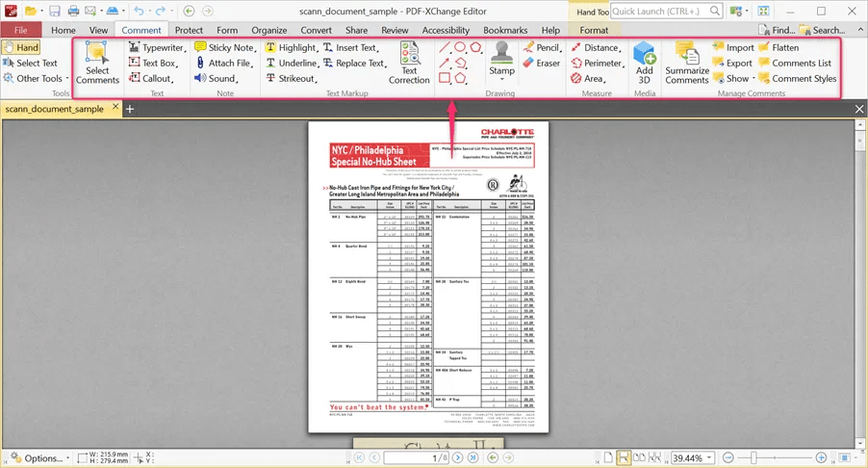Select the Replace Text markup tool
868x468 pixels.
[354, 64]
